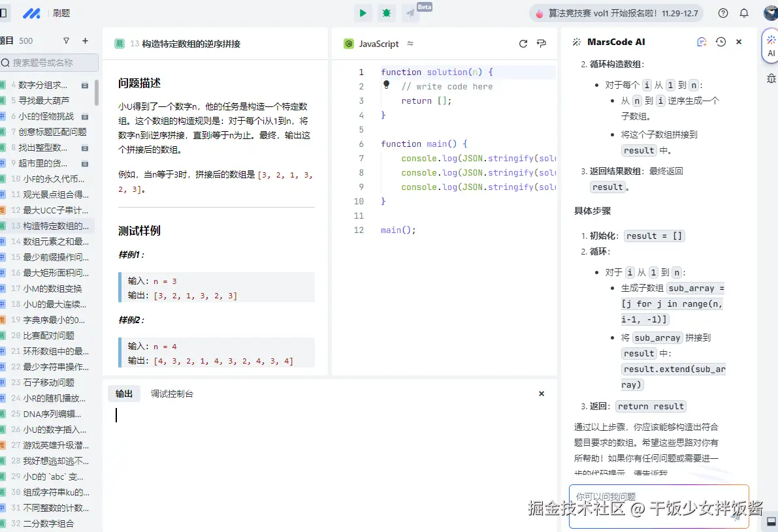Add a new item with the plus icon
The width and height of the screenshot is (778, 532).
85,40
